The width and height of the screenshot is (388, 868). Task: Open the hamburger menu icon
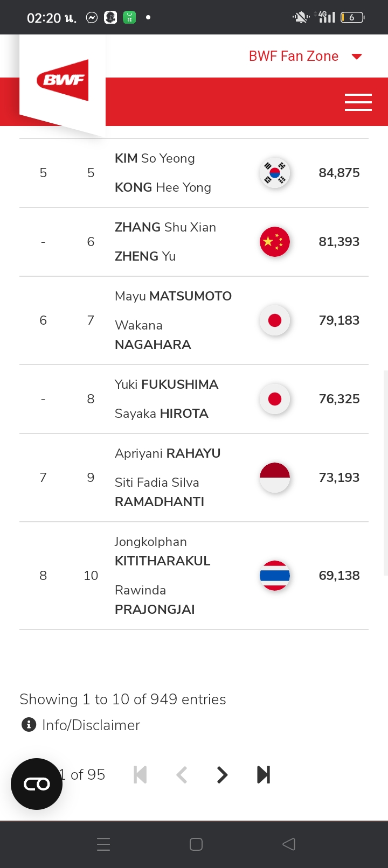point(358,102)
